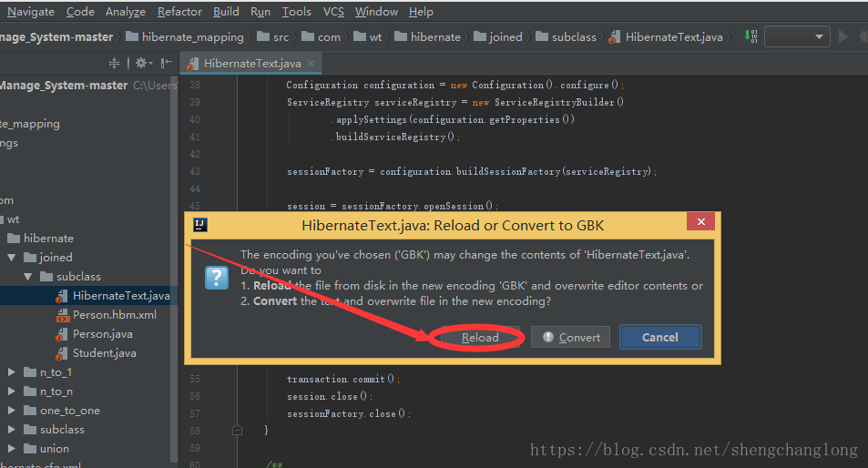Screen dimensions: 868x468
Task: Click wt folder breadcrumb
Action: (368, 37)
